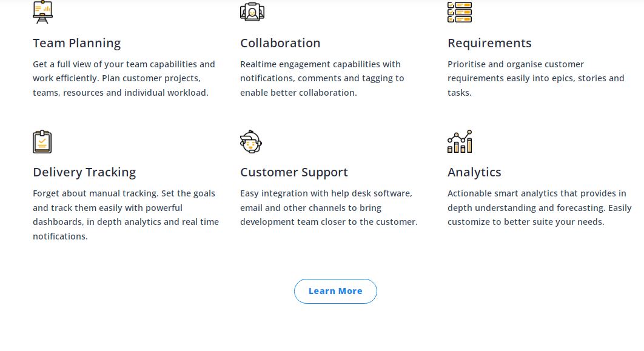Image resolution: width=644 pixels, height=351 pixels.
Task: Click the Collaboration video call icon
Action: (252, 12)
